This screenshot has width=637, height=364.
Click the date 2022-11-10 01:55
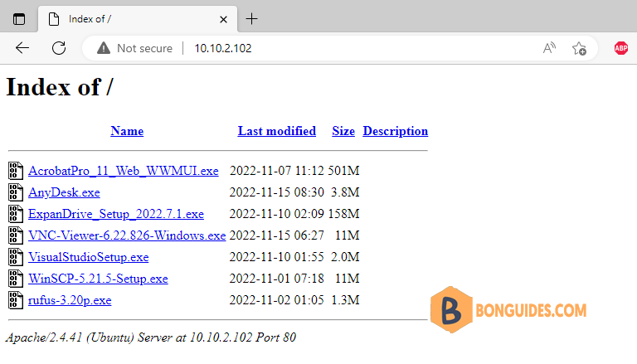[x=277, y=257]
